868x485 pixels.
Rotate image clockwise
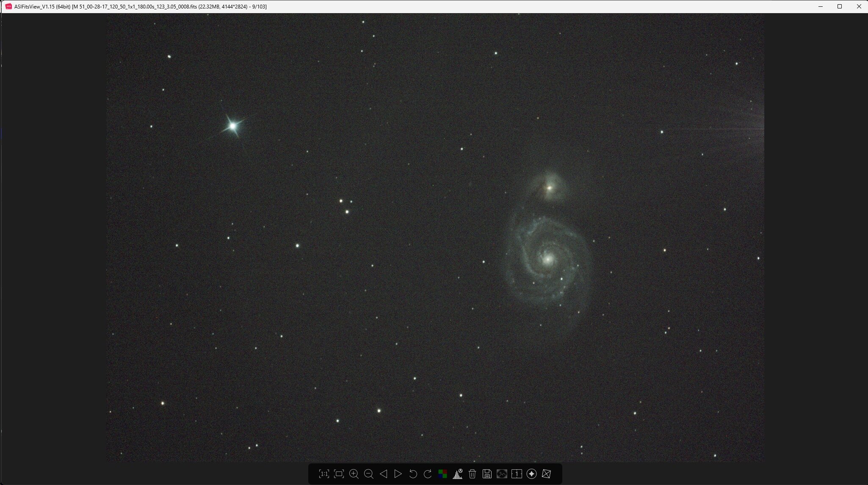click(428, 474)
